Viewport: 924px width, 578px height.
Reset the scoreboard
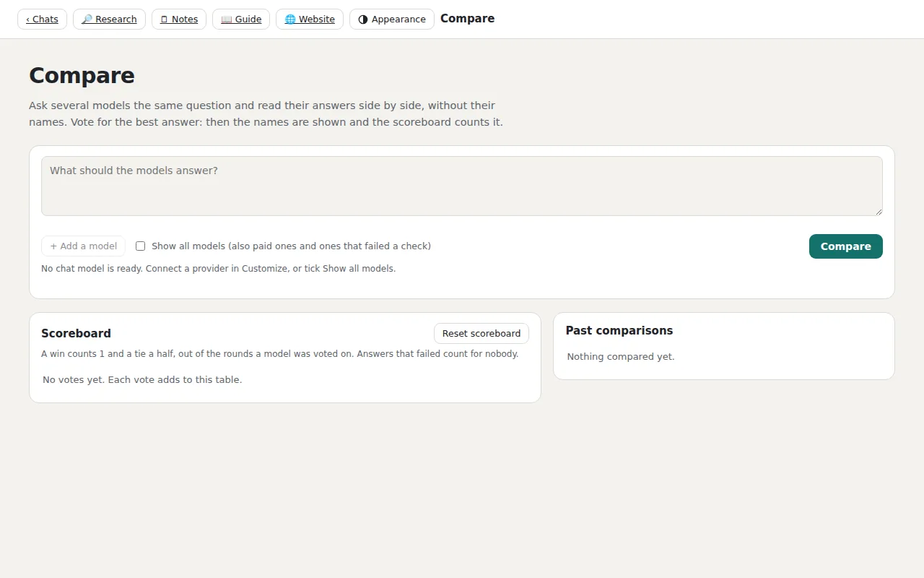coord(481,334)
